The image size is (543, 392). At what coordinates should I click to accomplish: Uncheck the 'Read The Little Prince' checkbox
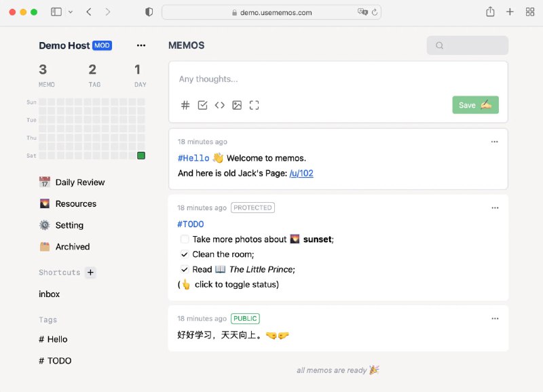tap(185, 269)
